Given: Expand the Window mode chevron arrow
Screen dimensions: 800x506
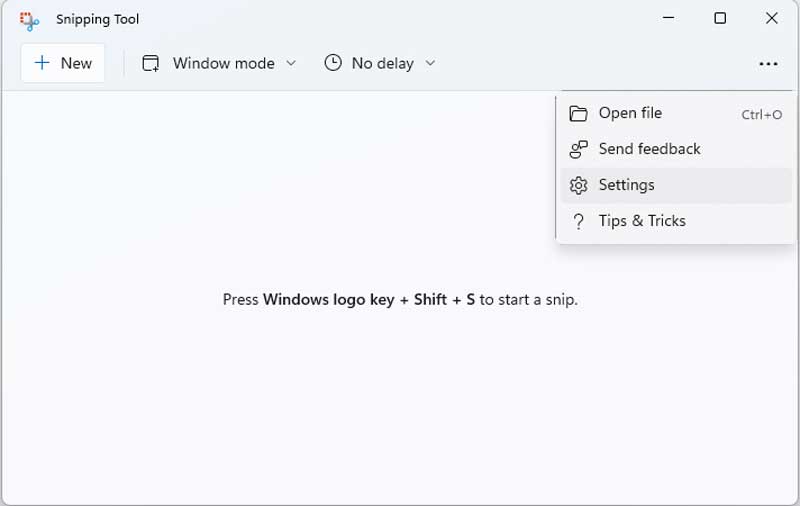Looking at the screenshot, I should point(291,63).
